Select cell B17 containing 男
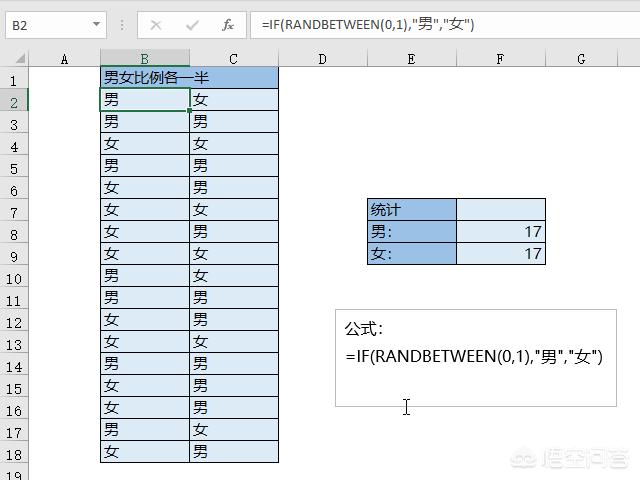 [145, 430]
